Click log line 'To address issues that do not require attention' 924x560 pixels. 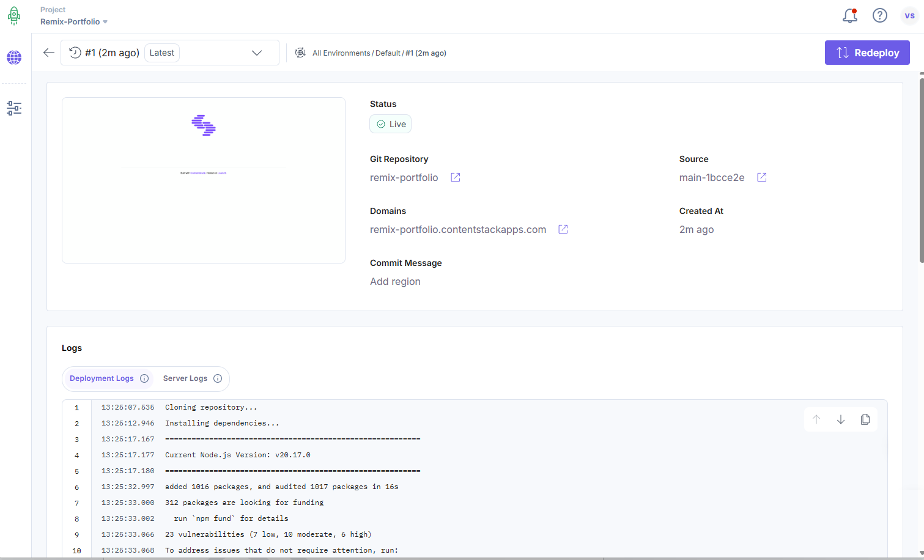[x=281, y=550]
